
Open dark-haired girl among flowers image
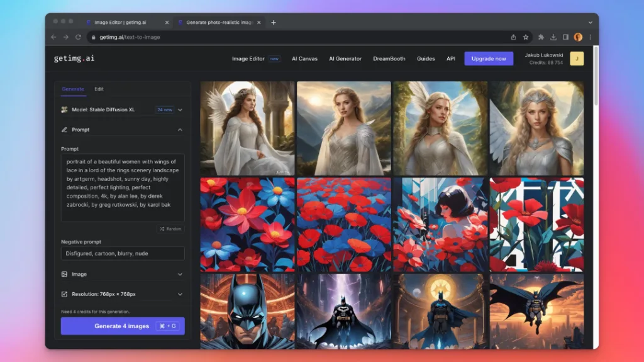click(440, 224)
